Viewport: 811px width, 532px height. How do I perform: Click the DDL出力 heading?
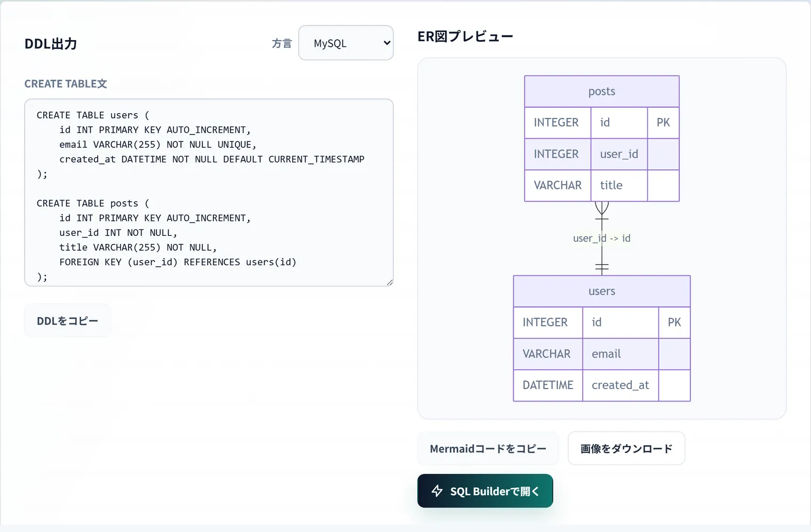(51, 44)
